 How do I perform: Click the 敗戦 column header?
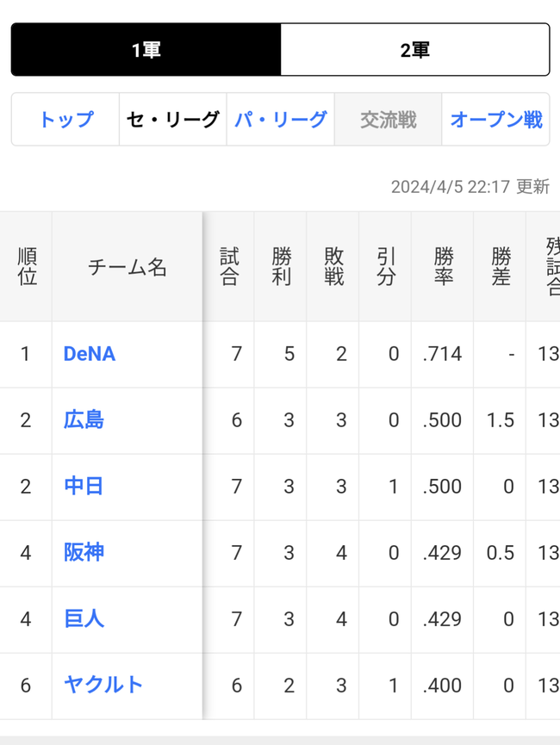coord(333,267)
